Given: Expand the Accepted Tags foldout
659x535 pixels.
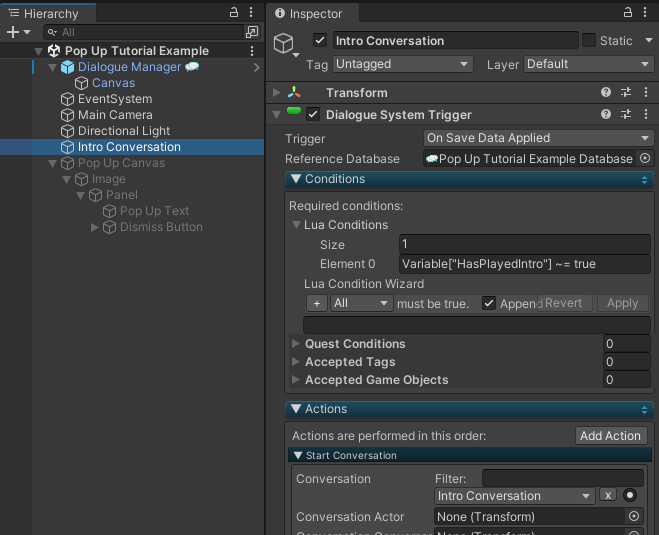Looking at the screenshot, I should point(296,361).
